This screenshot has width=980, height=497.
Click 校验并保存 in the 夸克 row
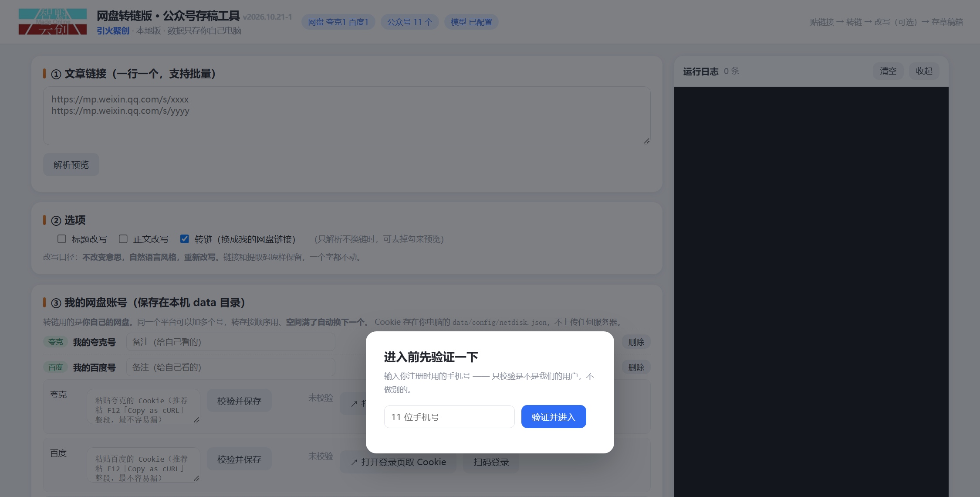[239, 401]
